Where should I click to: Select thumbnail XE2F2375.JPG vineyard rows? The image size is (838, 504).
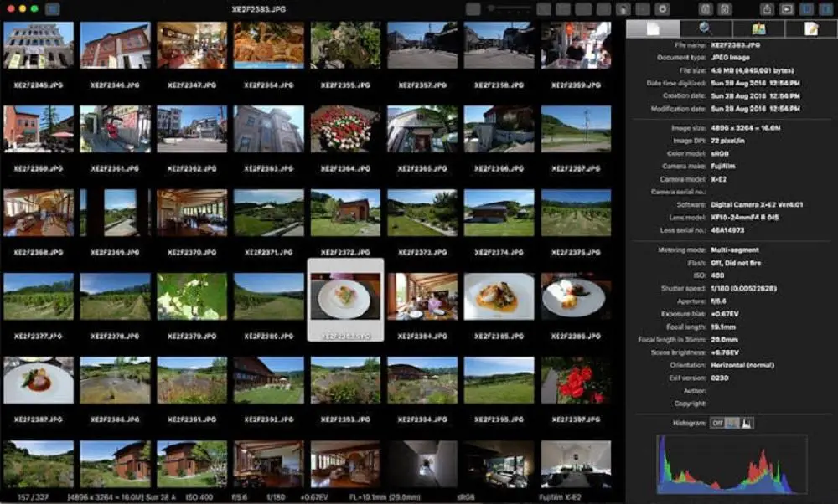point(576,213)
